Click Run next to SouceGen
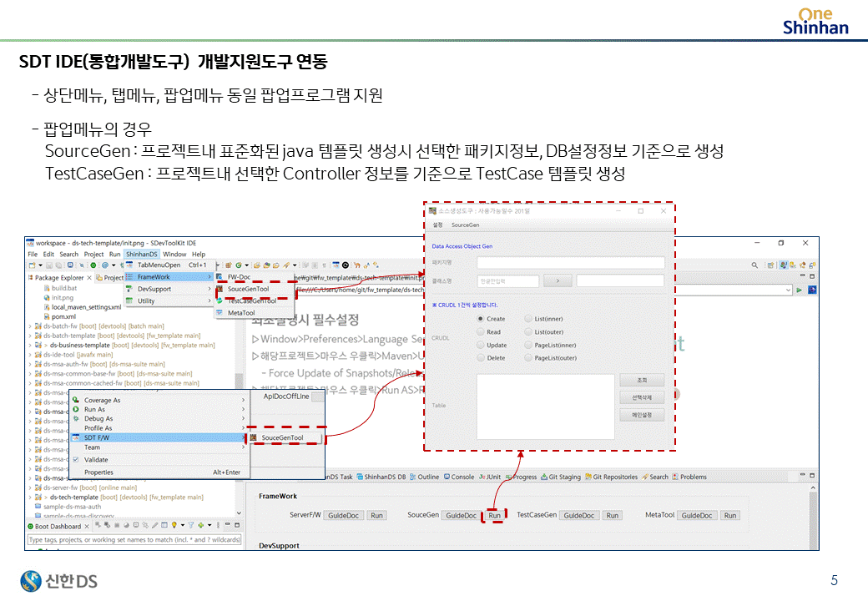 tap(494, 515)
